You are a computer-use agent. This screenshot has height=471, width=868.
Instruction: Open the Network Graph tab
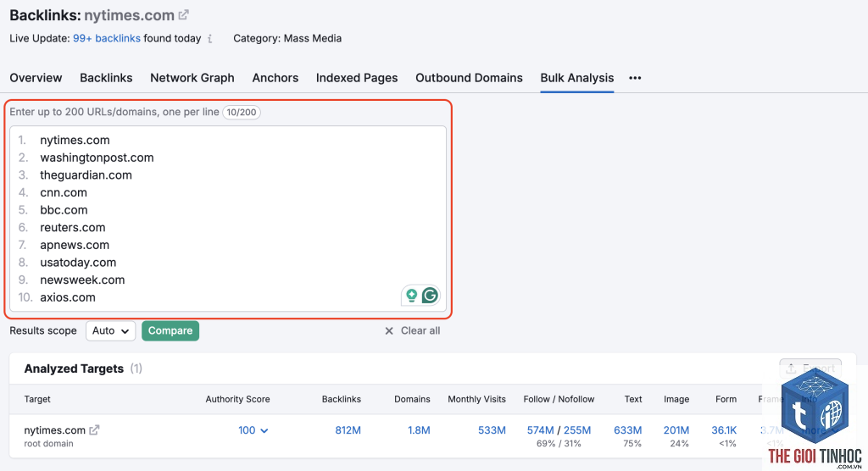pos(192,78)
